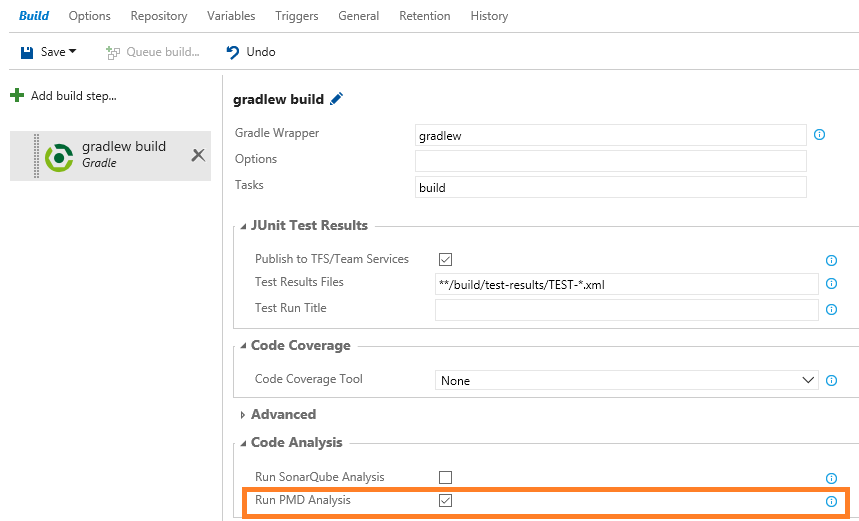Image resolution: width=859 pixels, height=521 pixels.
Task: Click the Run PMD Analysis label
Action: click(x=302, y=500)
